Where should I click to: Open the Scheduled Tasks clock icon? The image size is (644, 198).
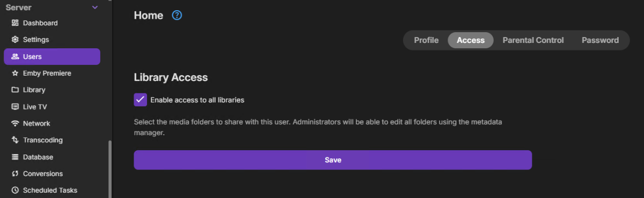(x=15, y=190)
